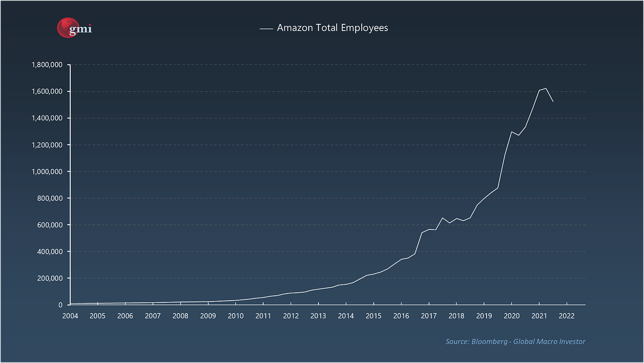Click the 2014 x-axis label
The width and height of the screenshot is (644, 363).
pyautogui.click(x=346, y=316)
